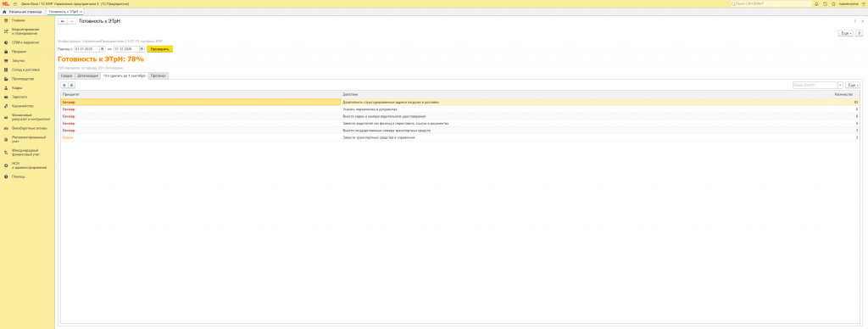Open Главное section in sidebar
Viewport: 868px width, 329px height.
click(28, 20)
